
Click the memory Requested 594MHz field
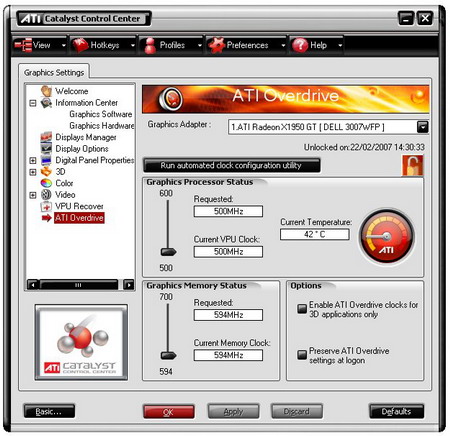coord(228,315)
